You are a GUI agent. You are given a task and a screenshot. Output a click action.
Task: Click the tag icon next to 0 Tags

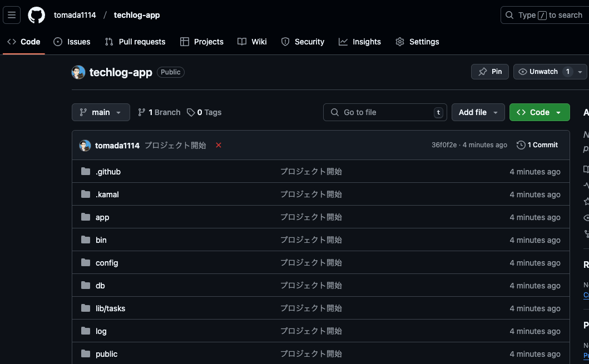pyautogui.click(x=191, y=112)
